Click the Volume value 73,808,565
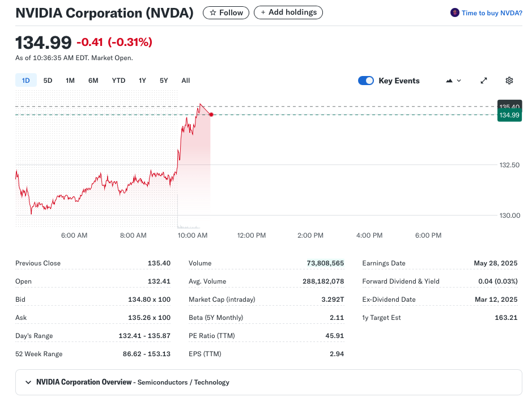532x401 pixels. click(x=325, y=263)
